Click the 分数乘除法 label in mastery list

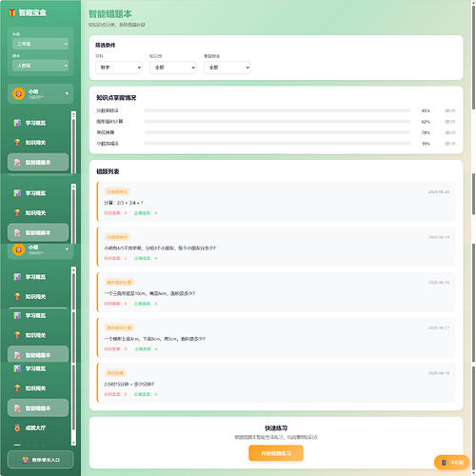click(x=108, y=110)
